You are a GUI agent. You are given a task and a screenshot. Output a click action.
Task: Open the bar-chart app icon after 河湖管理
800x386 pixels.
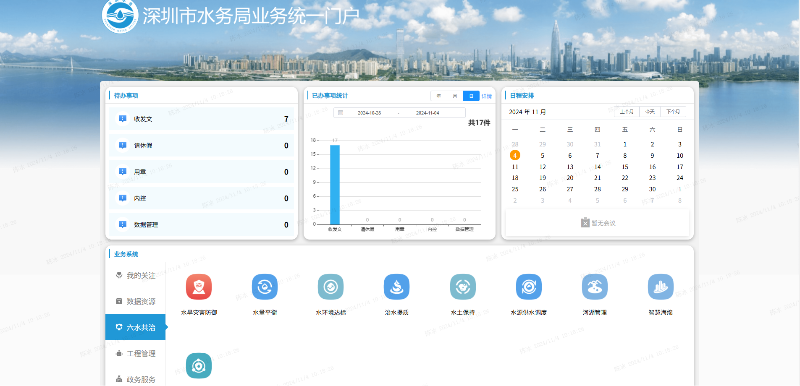click(x=661, y=287)
